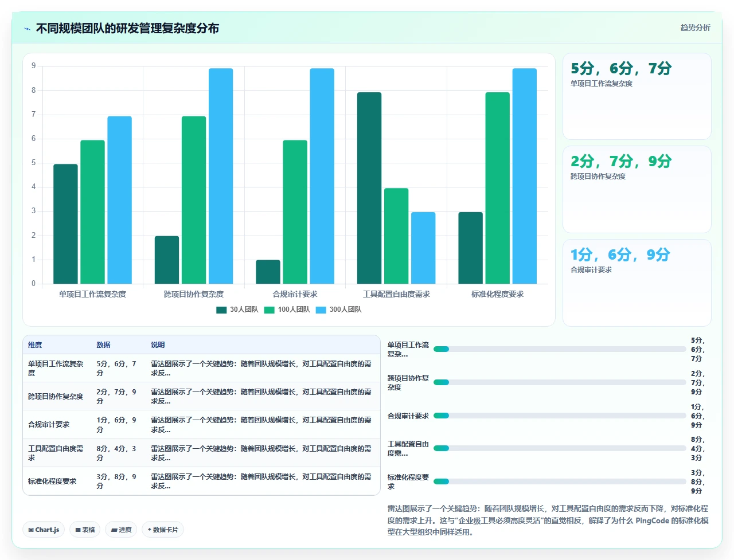Select the 跨项目协作复杂度 table row cell
734x560 pixels.
(x=57, y=397)
